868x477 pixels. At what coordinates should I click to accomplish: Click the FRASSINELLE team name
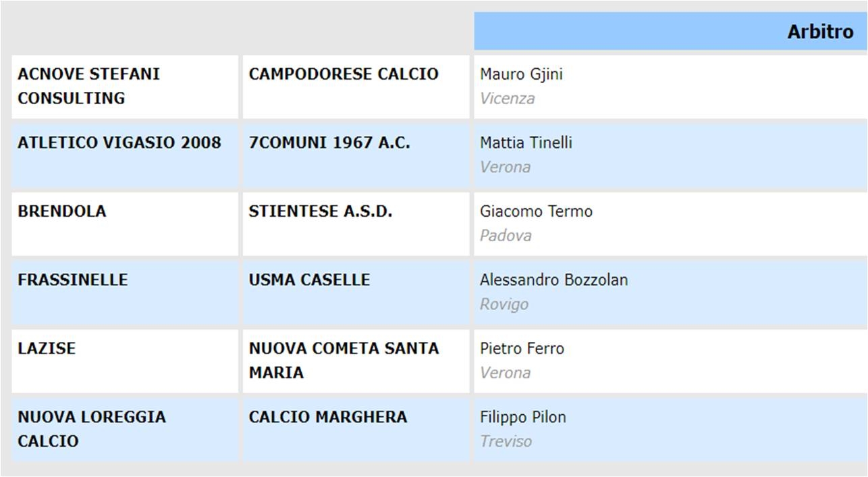point(73,280)
